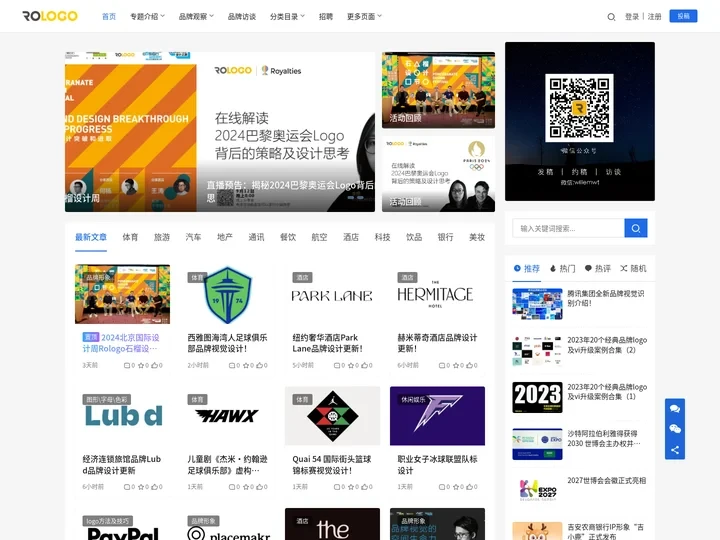720x540 pixels.
Task: Click like icon on Lub d article
Action: point(154,487)
